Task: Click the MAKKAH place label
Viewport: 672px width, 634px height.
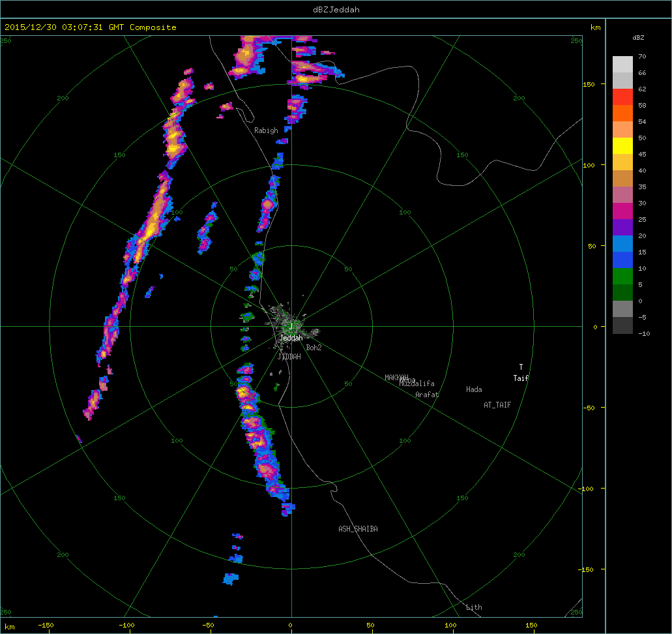Action: pyautogui.click(x=396, y=378)
